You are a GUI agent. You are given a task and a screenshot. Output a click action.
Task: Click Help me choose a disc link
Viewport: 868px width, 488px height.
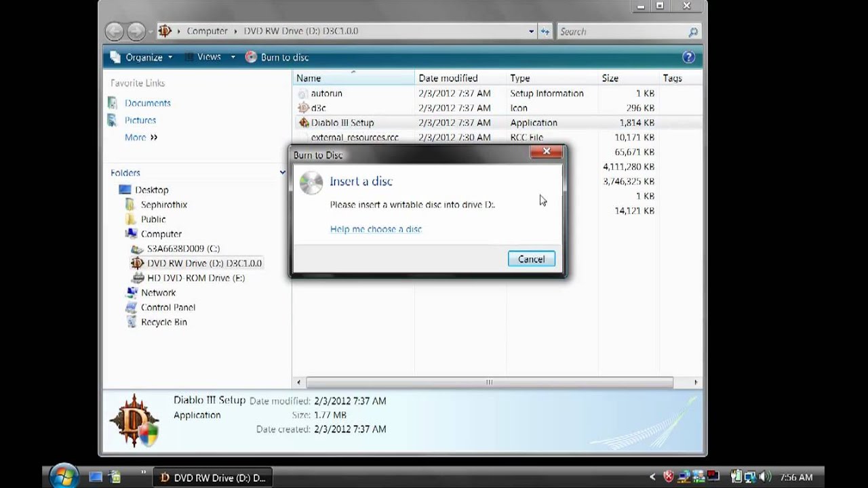click(376, 229)
